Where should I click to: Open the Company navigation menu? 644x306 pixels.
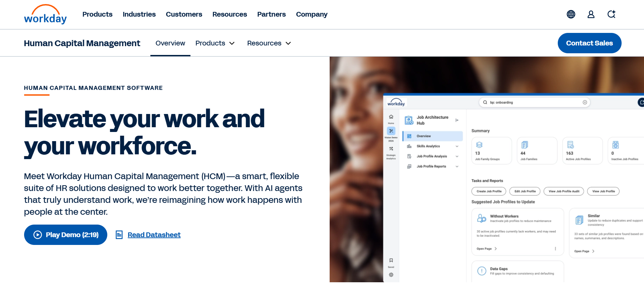pos(312,14)
